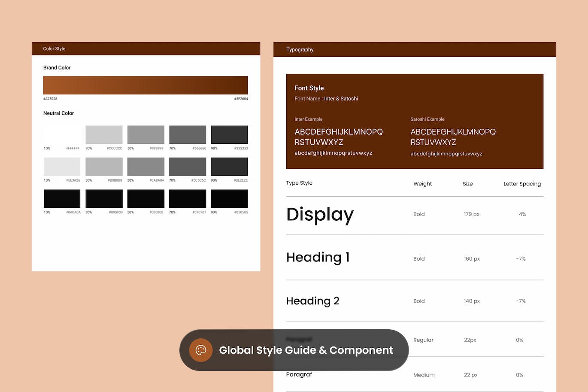Click the Heading 2 type sample
Screen dimensions: 588x392
[312, 301]
